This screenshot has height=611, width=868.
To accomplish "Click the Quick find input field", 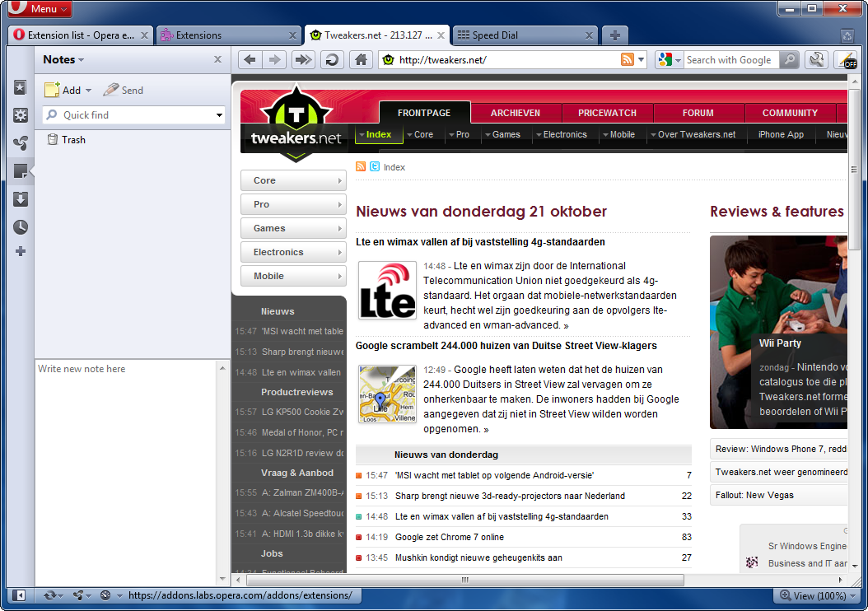I will (x=133, y=115).
